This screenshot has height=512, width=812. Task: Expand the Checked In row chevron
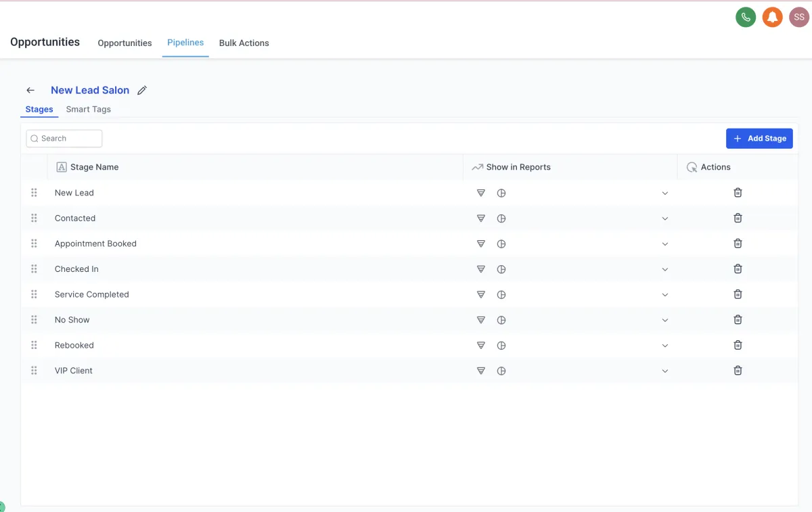point(664,269)
